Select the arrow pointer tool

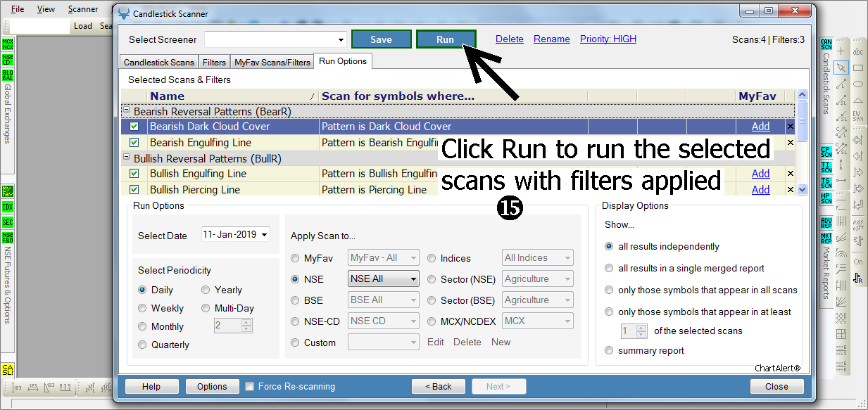(x=841, y=68)
